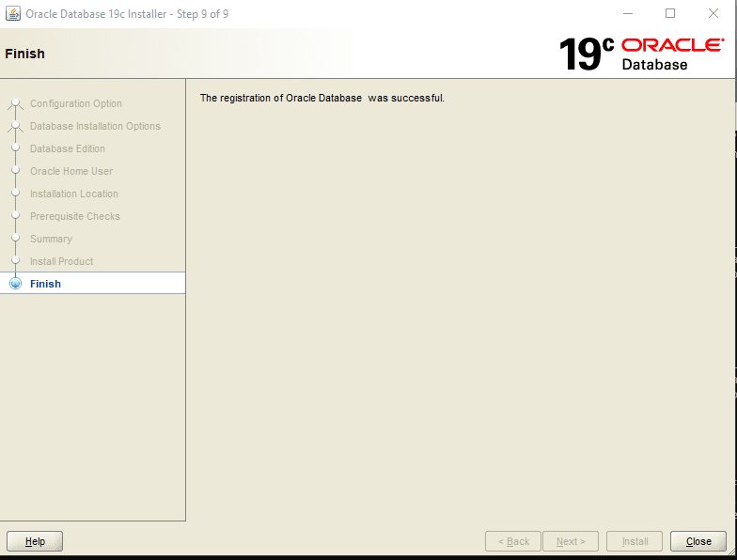Screen dimensions: 737x560
Task: Click the installer title bar text
Action: [127, 13]
